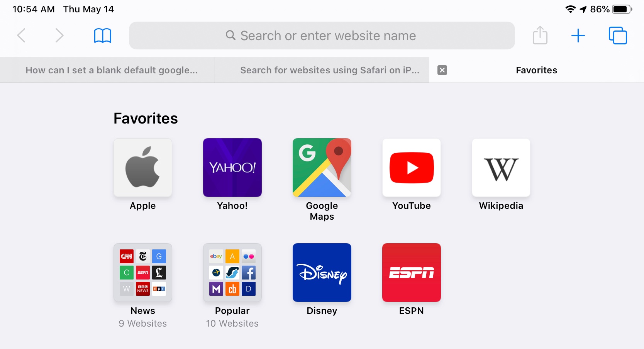
Task: Tap the magnifying glass in the search bar
Action: pos(230,36)
